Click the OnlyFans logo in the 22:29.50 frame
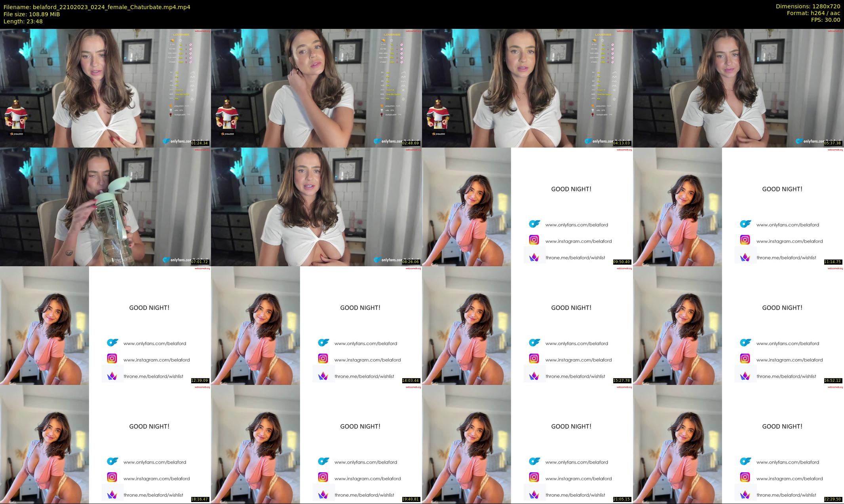Viewport: 844px width, 504px height. pos(745,461)
